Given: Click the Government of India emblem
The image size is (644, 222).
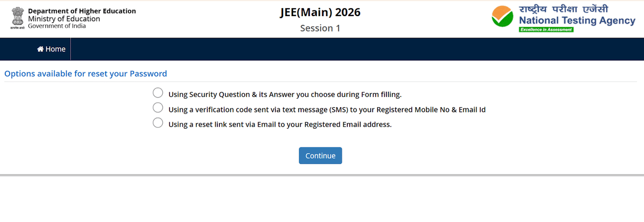Looking at the screenshot, I should tap(17, 18).
